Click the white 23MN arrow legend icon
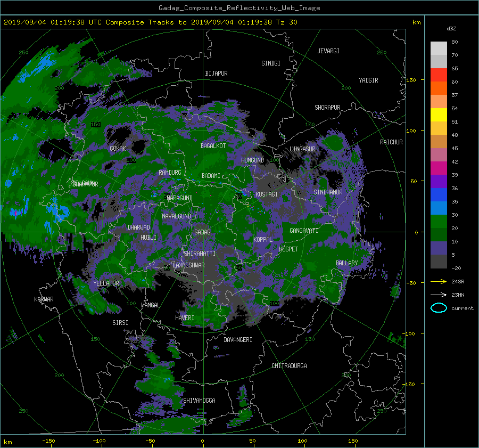Image resolution: width=479 pixels, height=448 pixels. coord(439,295)
